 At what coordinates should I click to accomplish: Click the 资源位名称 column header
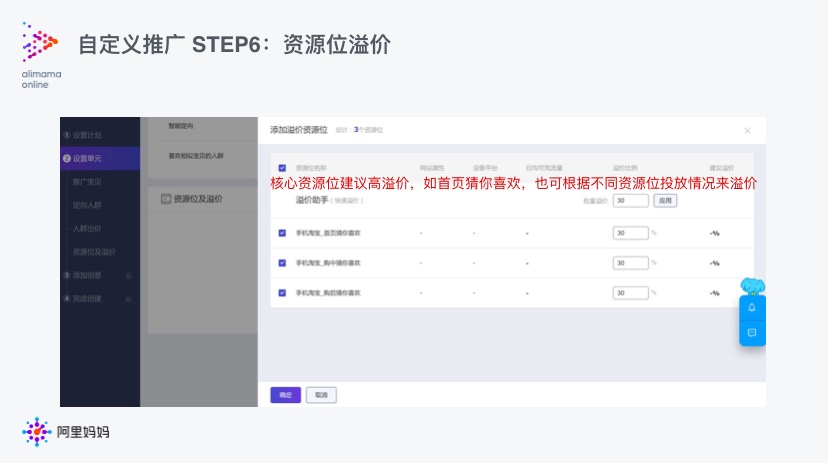pos(311,168)
